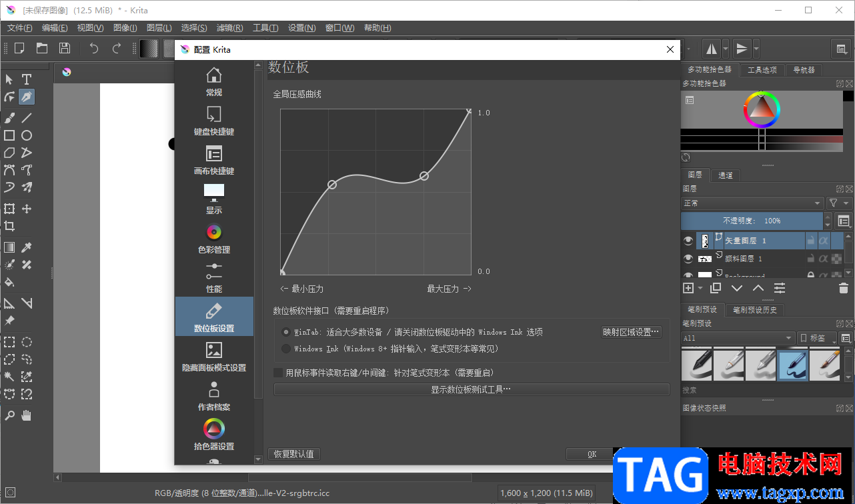Screen dimensions: 855x504
Task: Open layer properties sliders icon
Action: pos(780,288)
